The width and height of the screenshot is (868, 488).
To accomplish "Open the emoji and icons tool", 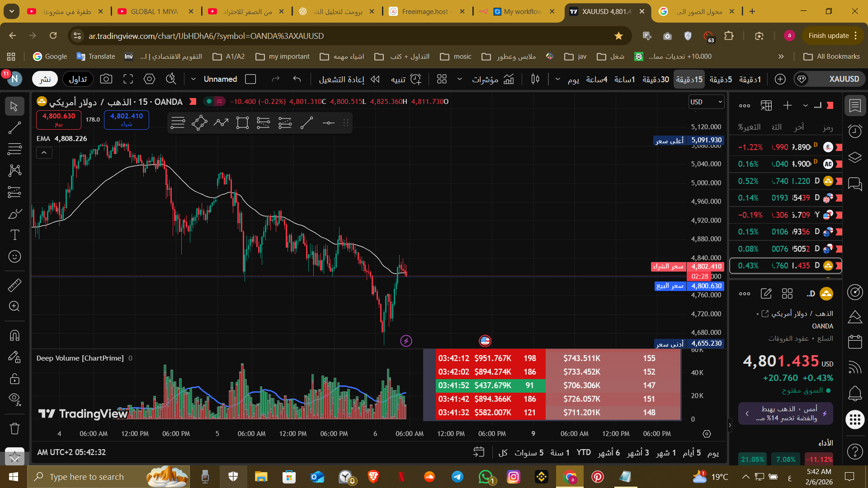I will click(14, 257).
